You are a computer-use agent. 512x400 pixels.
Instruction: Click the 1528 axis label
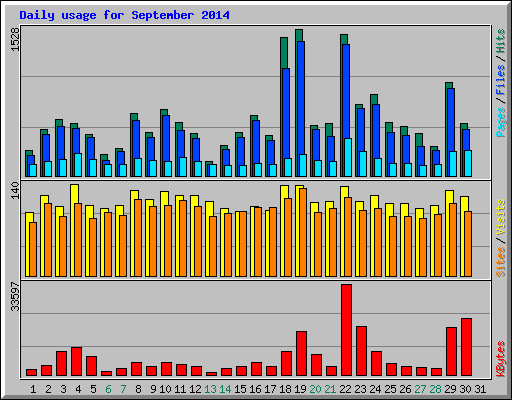[x=15, y=39]
